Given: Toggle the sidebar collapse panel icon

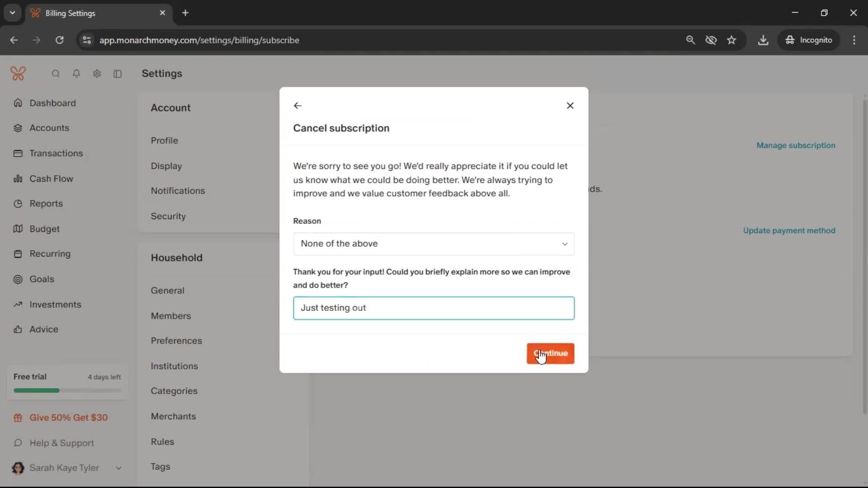Looking at the screenshot, I should pyautogui.click(x=118, y=74).
